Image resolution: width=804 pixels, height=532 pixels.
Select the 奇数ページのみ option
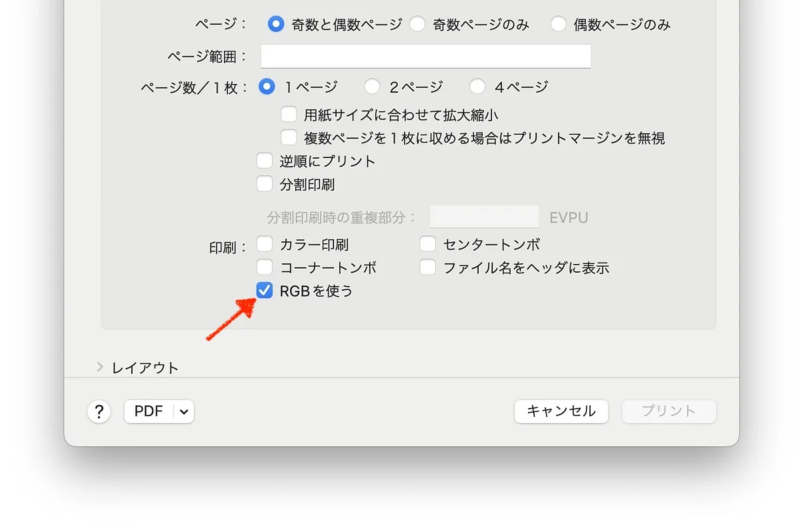[x=417, y=25]
